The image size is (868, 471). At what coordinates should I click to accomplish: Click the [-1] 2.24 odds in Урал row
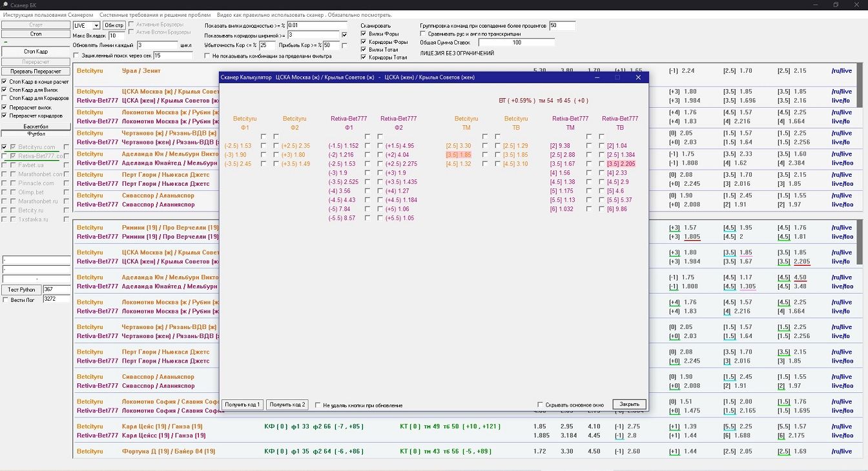click(x=682, y=70)
